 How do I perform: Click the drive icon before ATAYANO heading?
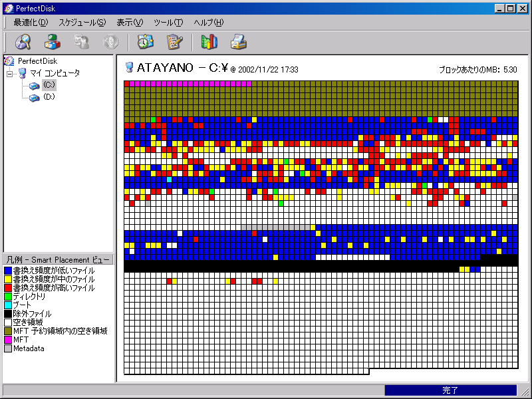point(129,67)
